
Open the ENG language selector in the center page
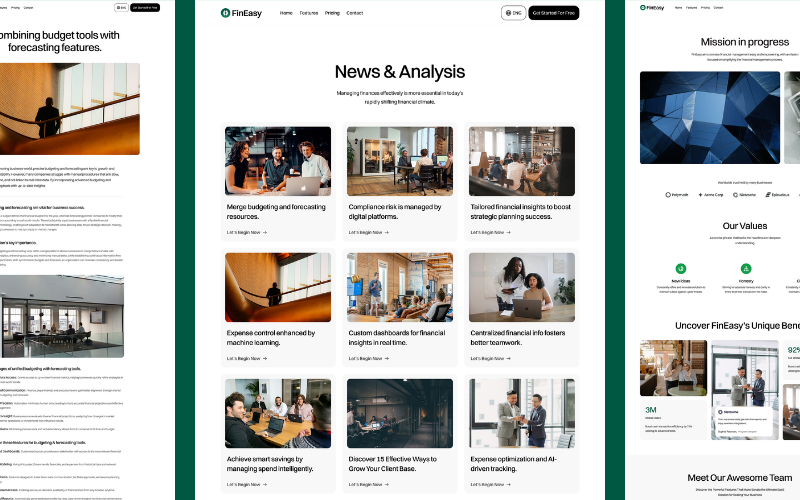click(x=513, y=13)
